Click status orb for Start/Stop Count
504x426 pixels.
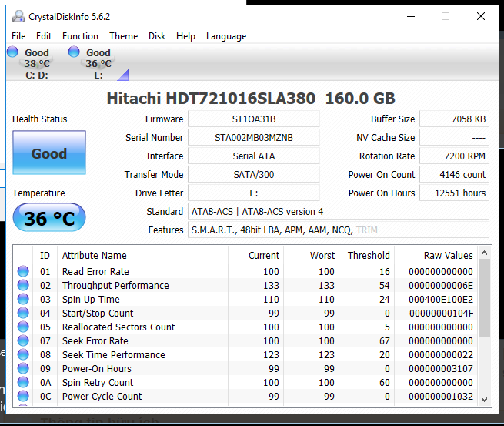23,313
